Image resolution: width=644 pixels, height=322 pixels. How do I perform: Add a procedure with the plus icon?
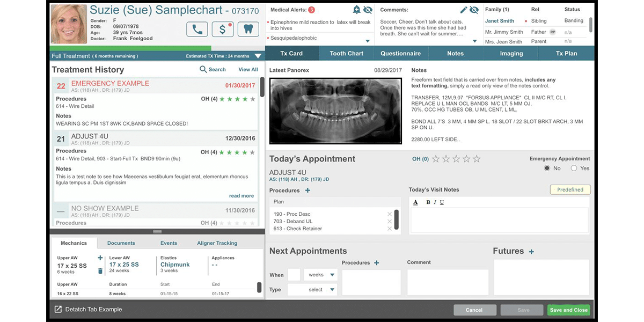coord(307,191)
